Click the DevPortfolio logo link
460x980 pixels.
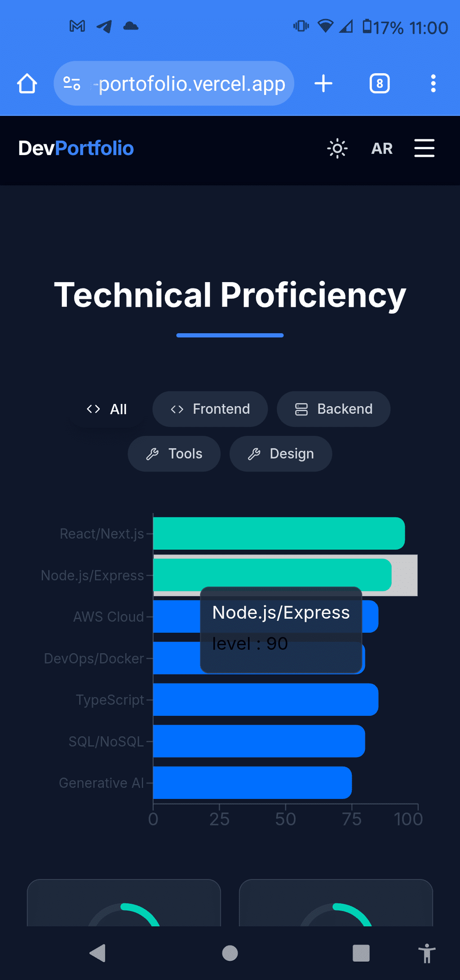tap(76, 148)
